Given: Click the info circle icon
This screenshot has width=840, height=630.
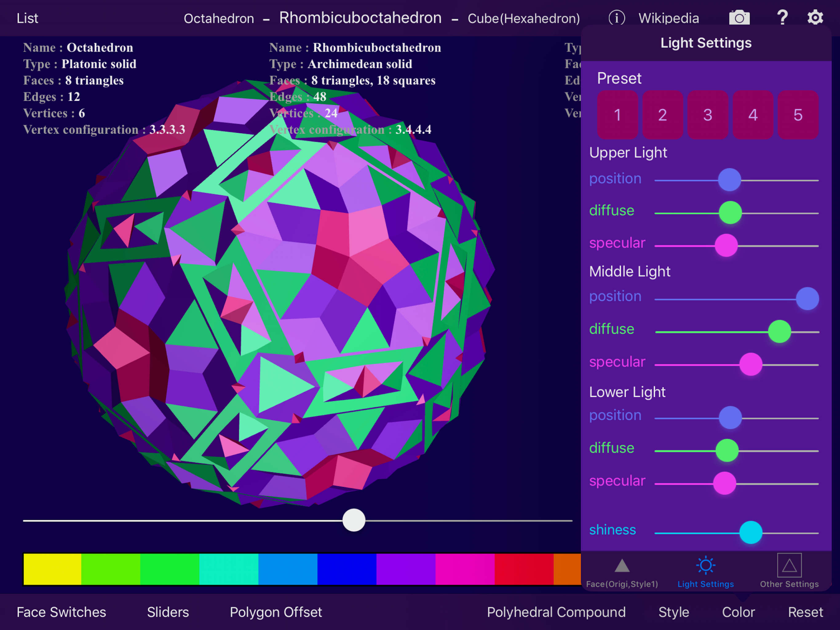Looking at the screenshot, I should coord(617,18).
